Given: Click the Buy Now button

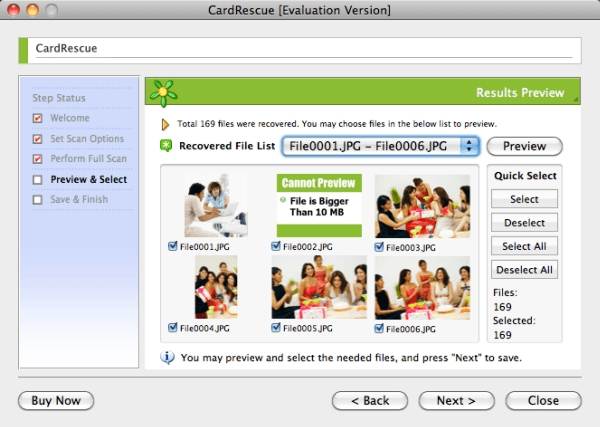Looking at the screenshot, I should (56, 401).
